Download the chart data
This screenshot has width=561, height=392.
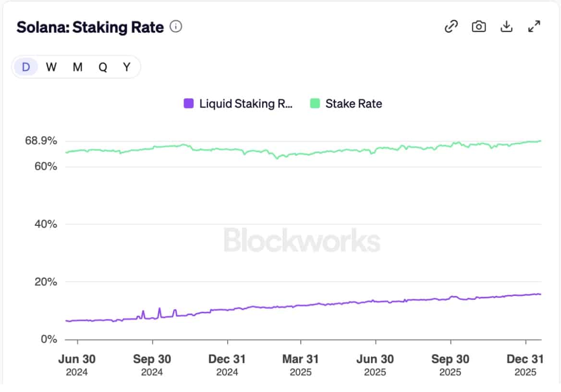506,27
